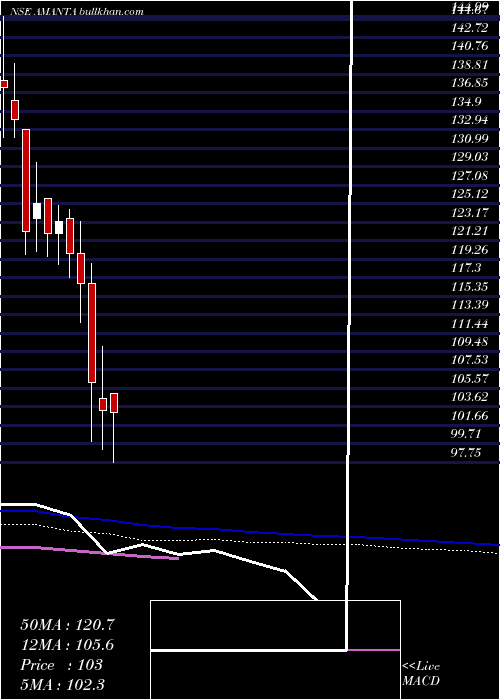The image size is (500, 700).
Task: Select price label 111.44
Action: (470, 323)
